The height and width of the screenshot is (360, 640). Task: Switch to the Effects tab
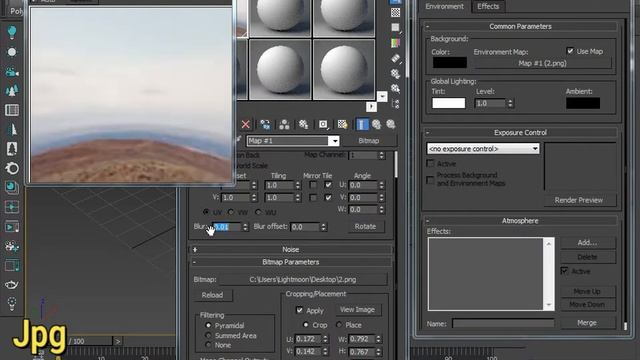pos(488,6)
